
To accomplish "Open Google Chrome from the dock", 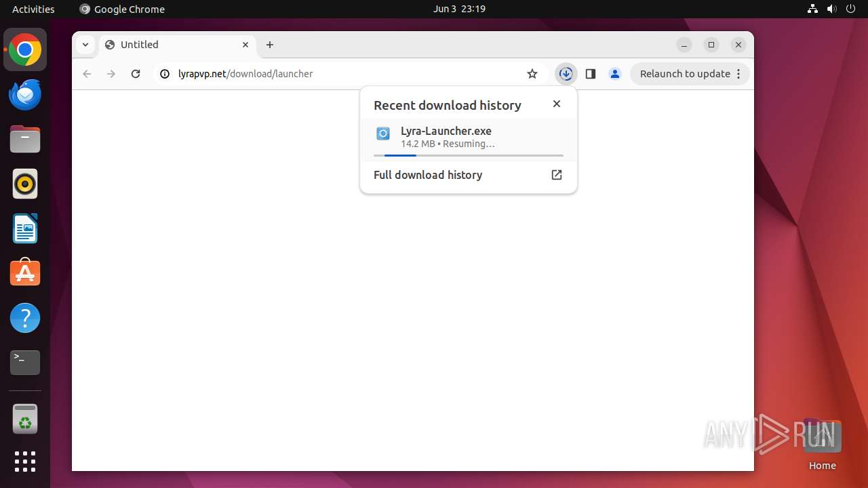I will (x=25, y=49).
